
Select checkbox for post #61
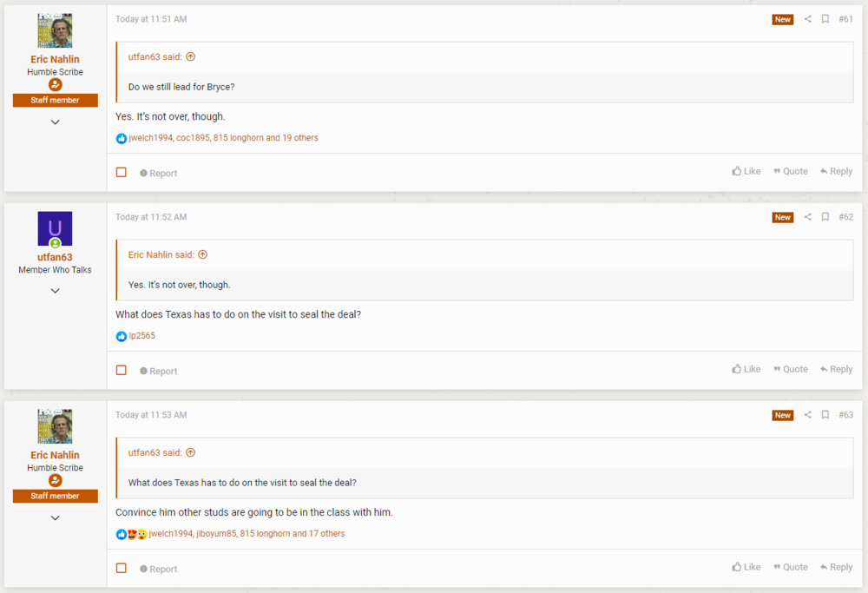point(122,173)
